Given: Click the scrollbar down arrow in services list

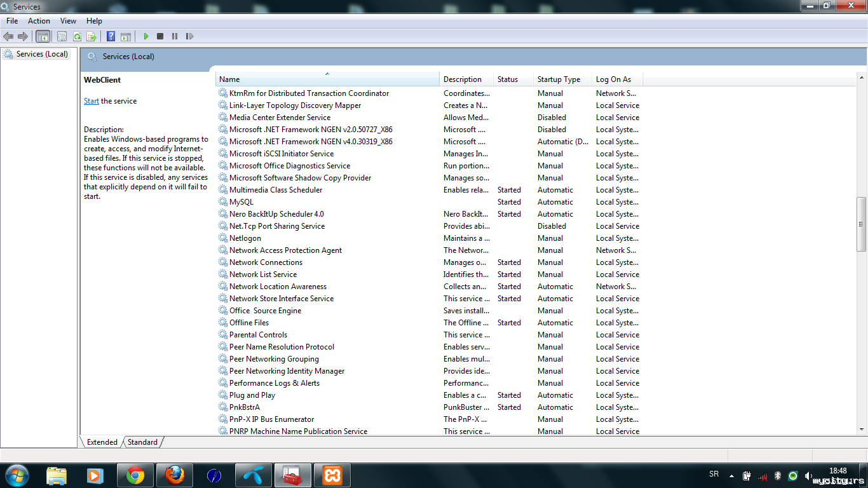Looking at the screenshot, I should pyautogui.click(x=861, y=430).
